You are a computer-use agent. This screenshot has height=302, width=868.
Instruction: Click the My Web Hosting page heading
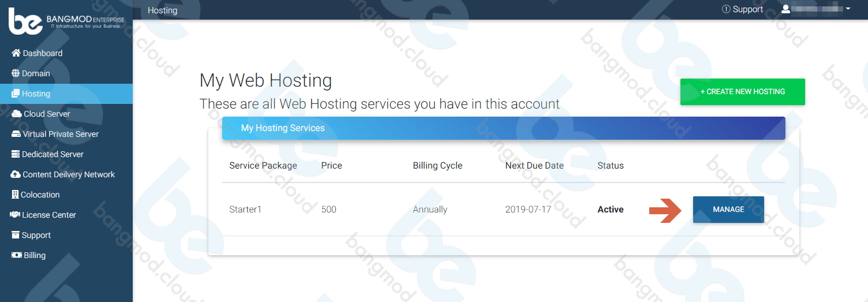(x=266, y=80)
